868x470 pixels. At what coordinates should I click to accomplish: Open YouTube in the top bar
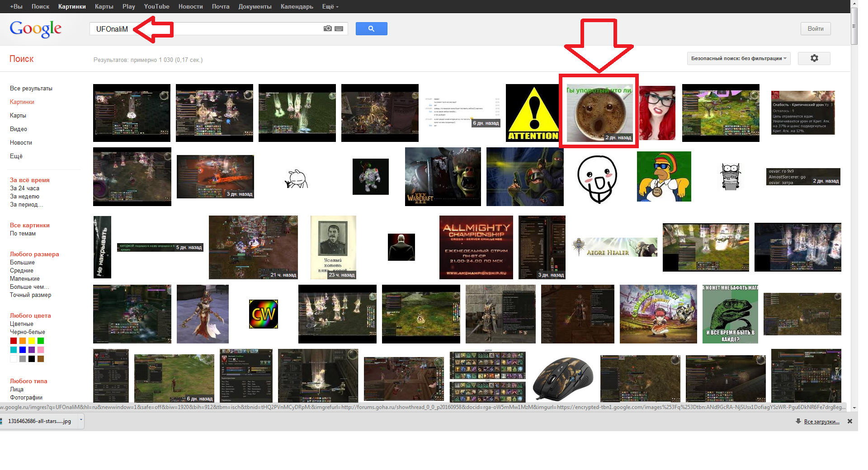156,6
